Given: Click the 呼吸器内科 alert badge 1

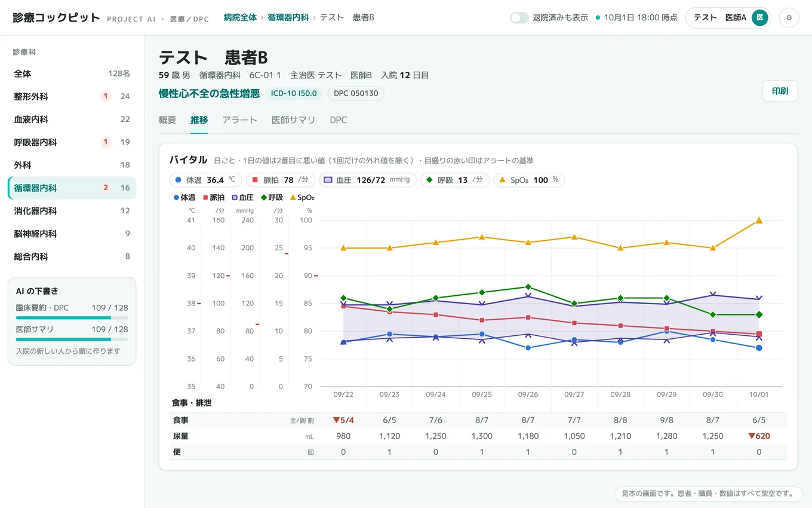Looking at the screenshot, I should pos(106,142).
